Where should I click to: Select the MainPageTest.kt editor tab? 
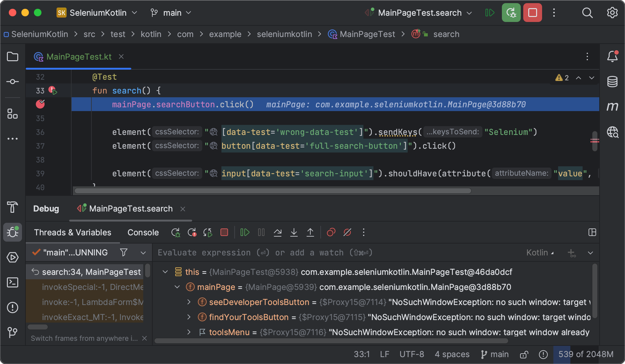(79, 56)
